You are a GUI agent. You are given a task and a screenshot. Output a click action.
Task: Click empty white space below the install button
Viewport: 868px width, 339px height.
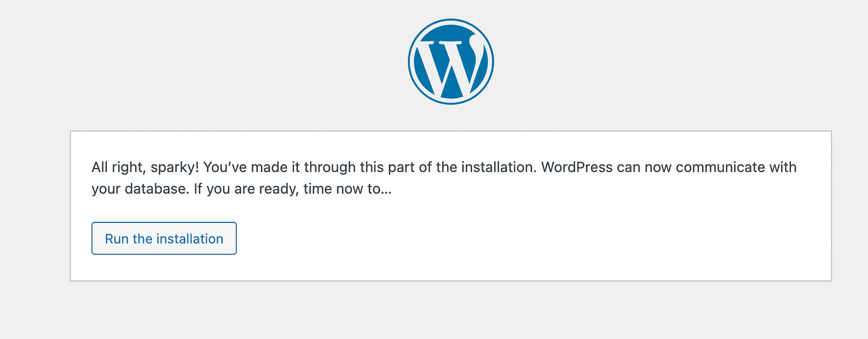click(x=450, y=268)
